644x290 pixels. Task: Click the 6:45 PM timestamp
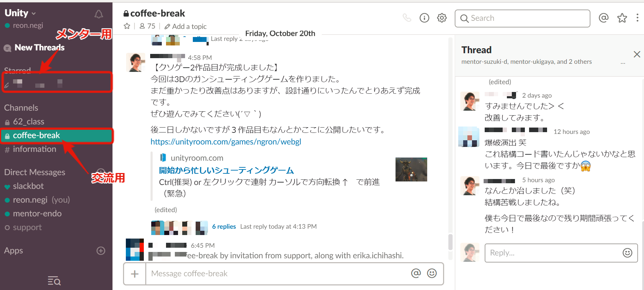[x=203, y=245]
